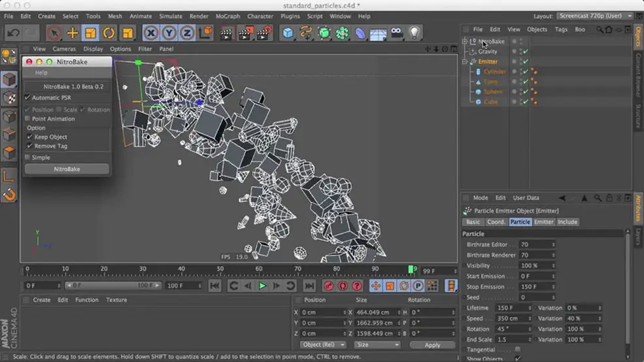Step the end frame 100 F arrows

[199, 286]
